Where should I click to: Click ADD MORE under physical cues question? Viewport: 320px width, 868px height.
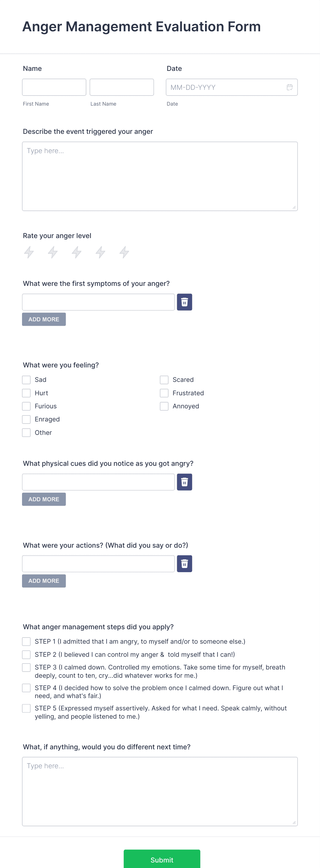[44, 499]
